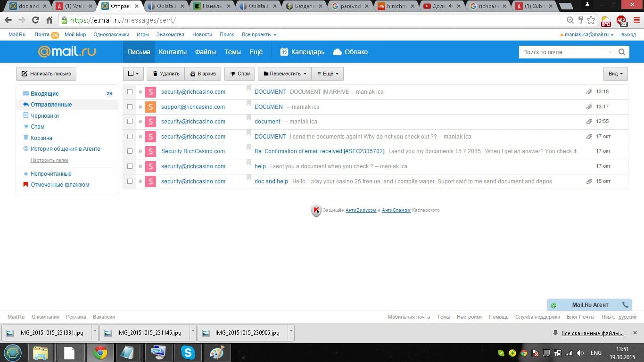644x362 pixels.
Task: Open dropdown arrow for IMG_20151015_231331.jpg download
Action: point(95,332)
